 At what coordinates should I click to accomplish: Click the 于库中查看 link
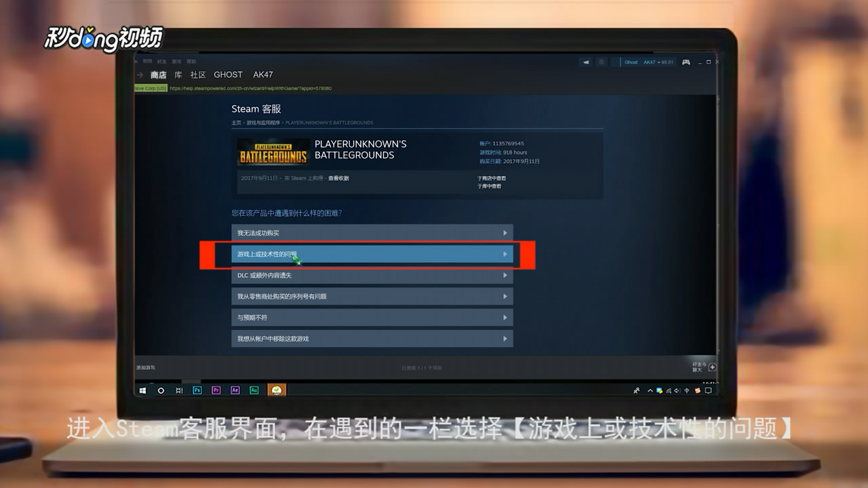coord(489,186)
